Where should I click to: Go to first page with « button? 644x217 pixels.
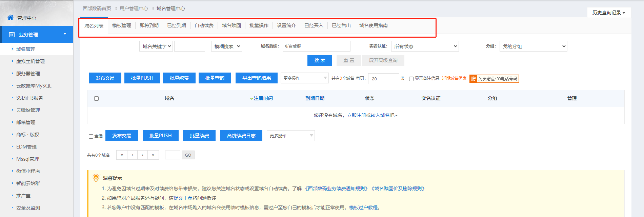click(x=122, y=155)
